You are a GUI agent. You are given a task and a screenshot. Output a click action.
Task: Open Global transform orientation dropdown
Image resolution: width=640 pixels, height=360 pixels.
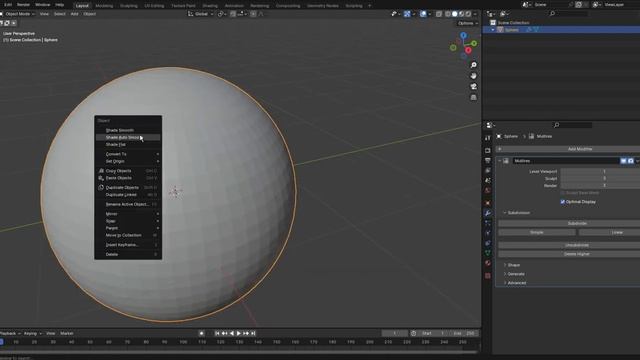201,14
